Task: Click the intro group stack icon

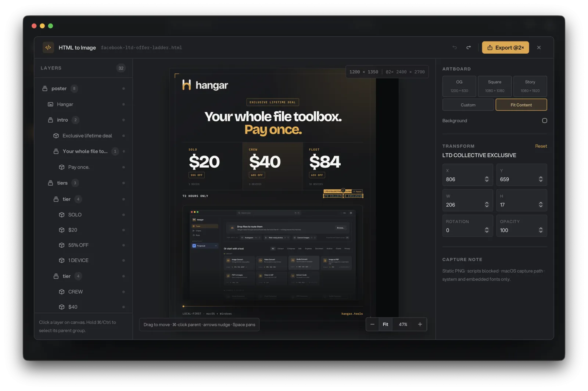Action: pos(50,120)
